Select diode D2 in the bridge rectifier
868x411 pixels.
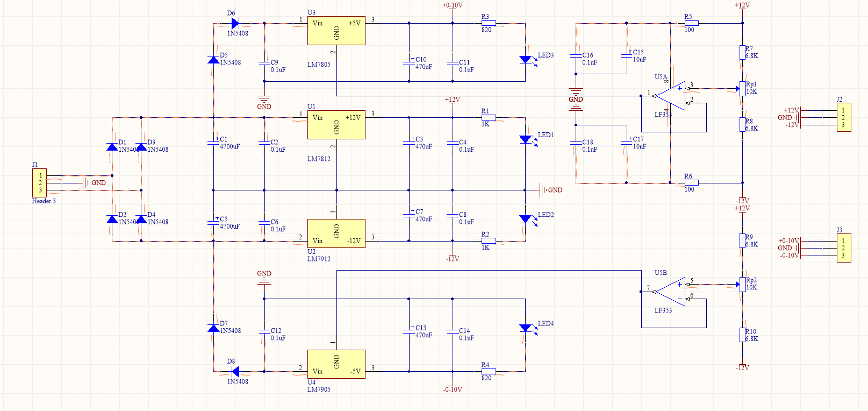click(x=112, y=219)
